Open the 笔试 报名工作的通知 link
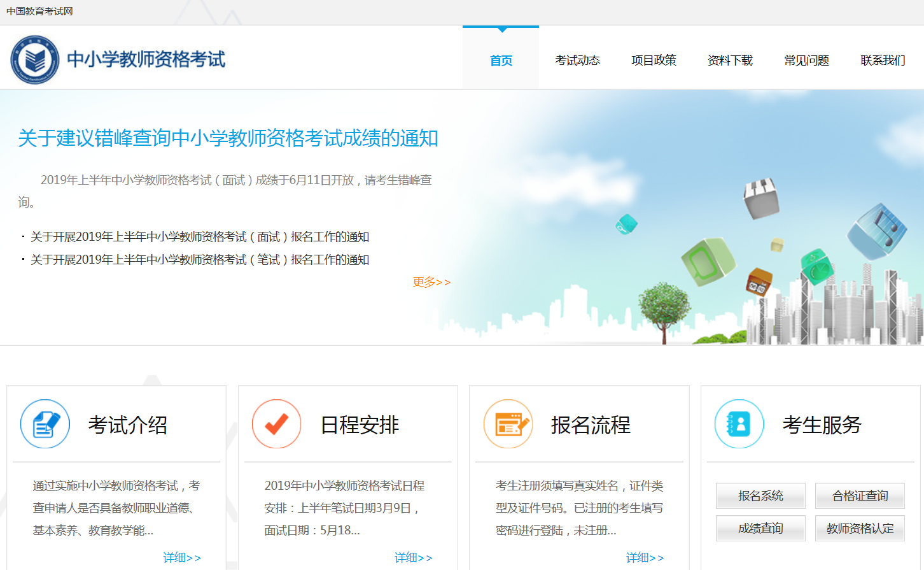The height and width of the screenshot is (570, 924). pyautogui.click(x=200, y=260)
